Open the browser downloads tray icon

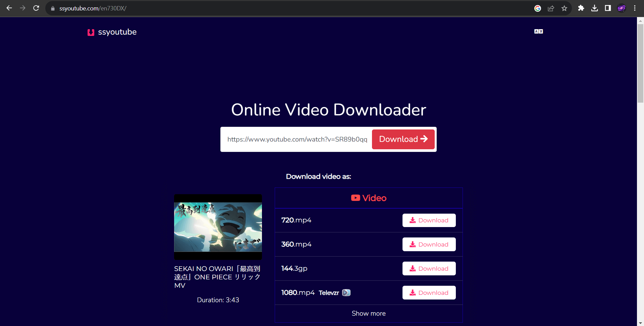coord(594,8)
